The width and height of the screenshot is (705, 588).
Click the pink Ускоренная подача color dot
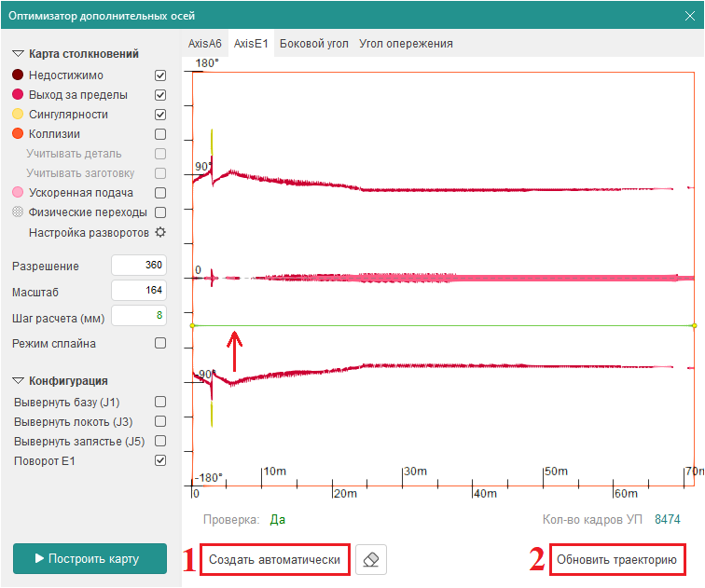click(18, 193)
